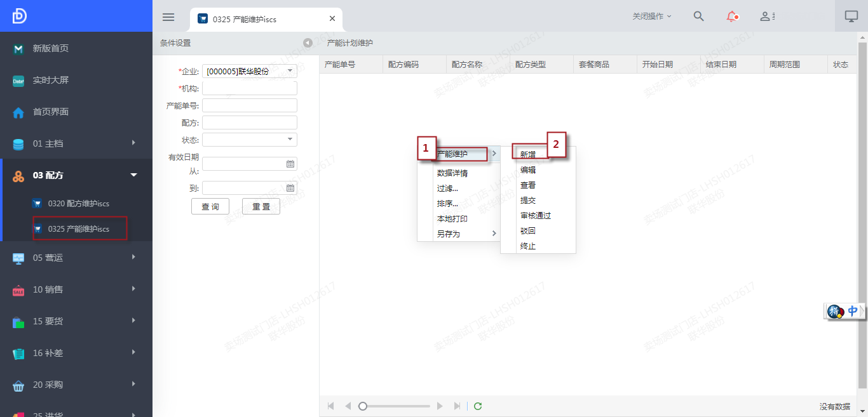Click the monitor screen icon at top right
This screenshot has height=417, width=868.
(851, 17)
